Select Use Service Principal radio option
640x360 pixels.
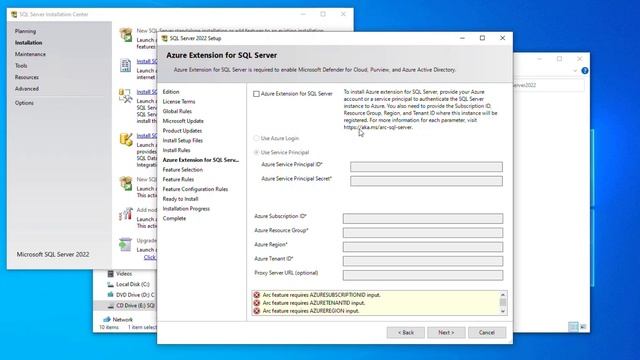click(256, 152)
